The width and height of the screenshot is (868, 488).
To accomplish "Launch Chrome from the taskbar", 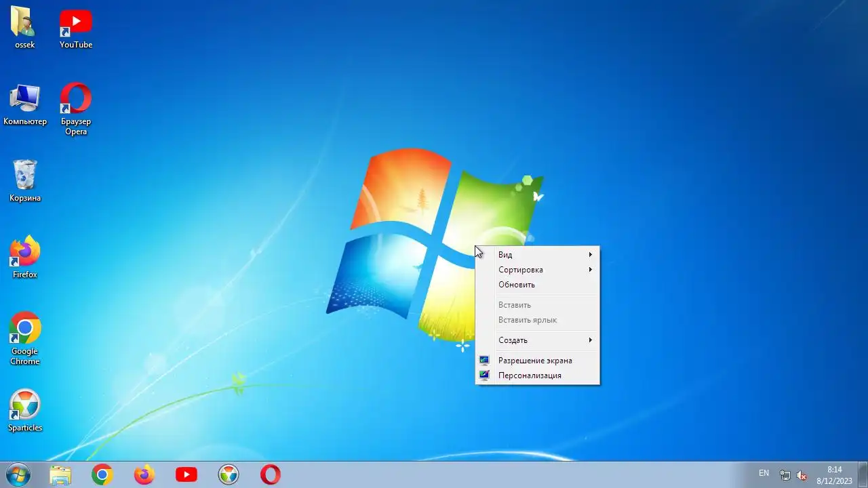I will 102,475.
